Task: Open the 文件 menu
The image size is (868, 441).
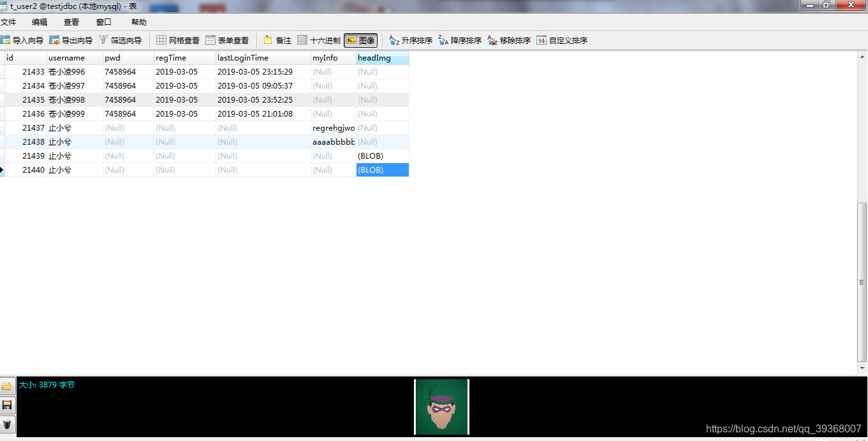Action: click(10, 21)
